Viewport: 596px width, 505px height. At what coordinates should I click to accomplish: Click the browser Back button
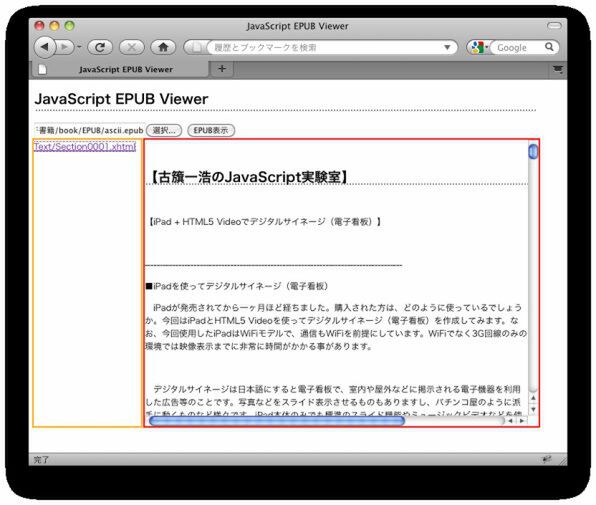coord(45,47)
